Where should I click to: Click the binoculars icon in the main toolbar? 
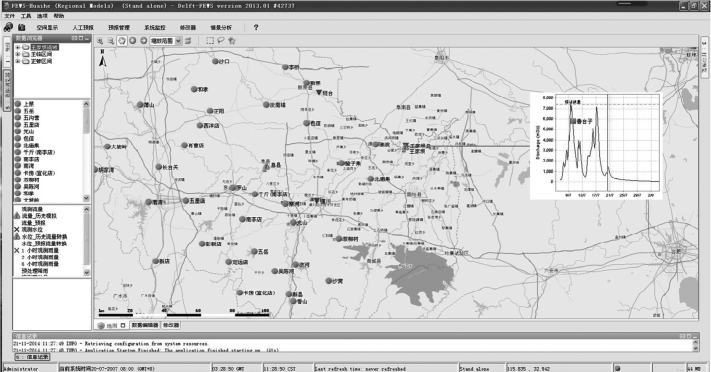(x=8, y=27)
